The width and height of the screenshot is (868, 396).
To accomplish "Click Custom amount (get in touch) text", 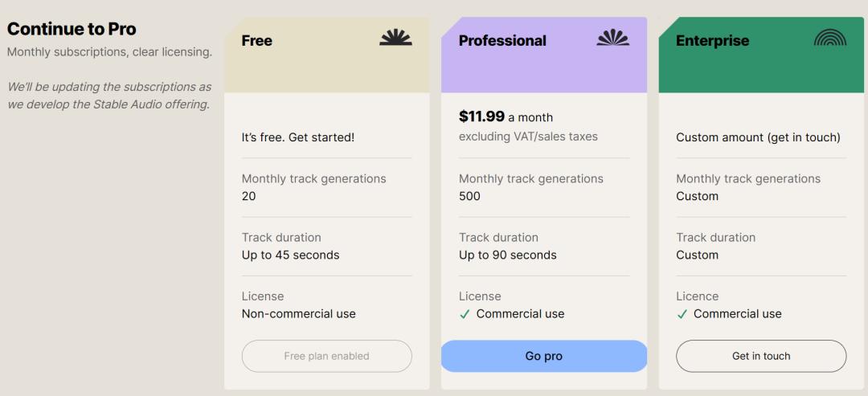I will click(x=758, y=137).
